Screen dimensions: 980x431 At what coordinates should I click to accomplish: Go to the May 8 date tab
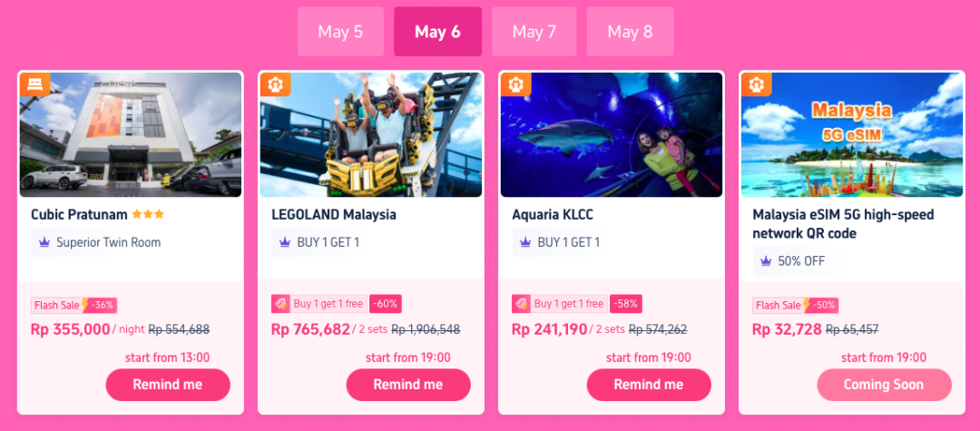[x=630, y=32]
